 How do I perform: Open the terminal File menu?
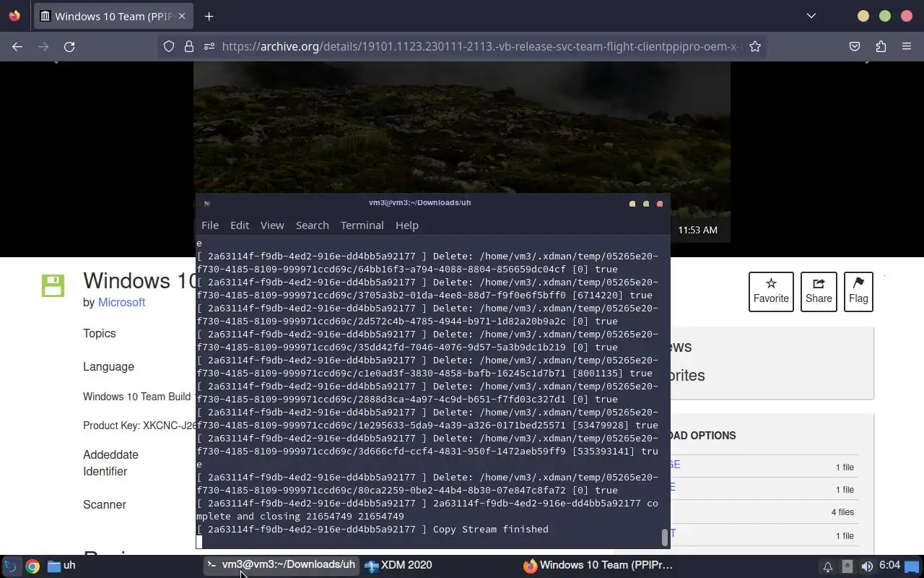pyautogui.click(x=210, y=225)
